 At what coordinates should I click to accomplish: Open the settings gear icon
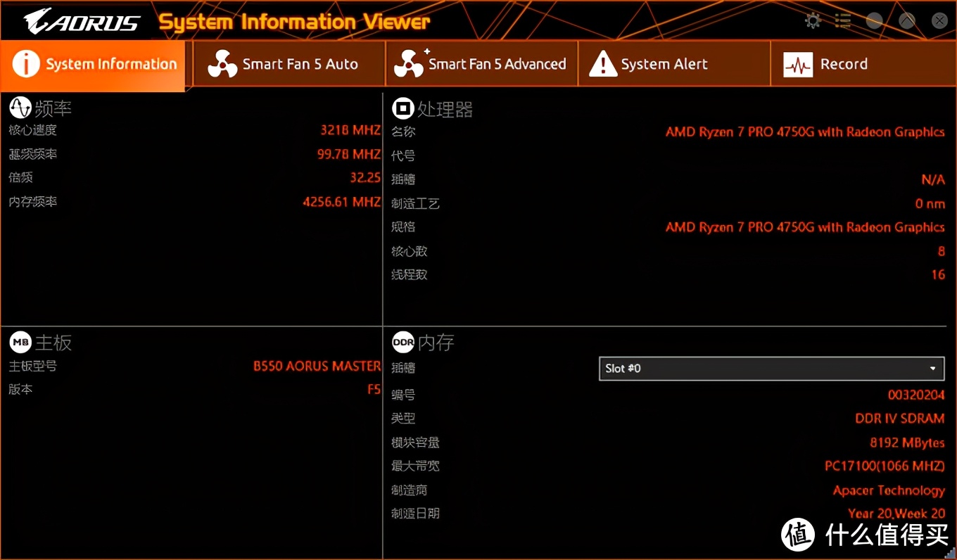click(813, 20)
